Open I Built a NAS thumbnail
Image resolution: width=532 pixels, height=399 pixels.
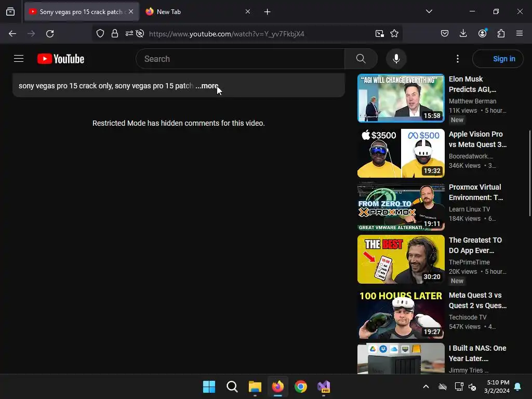coord(401,358)
